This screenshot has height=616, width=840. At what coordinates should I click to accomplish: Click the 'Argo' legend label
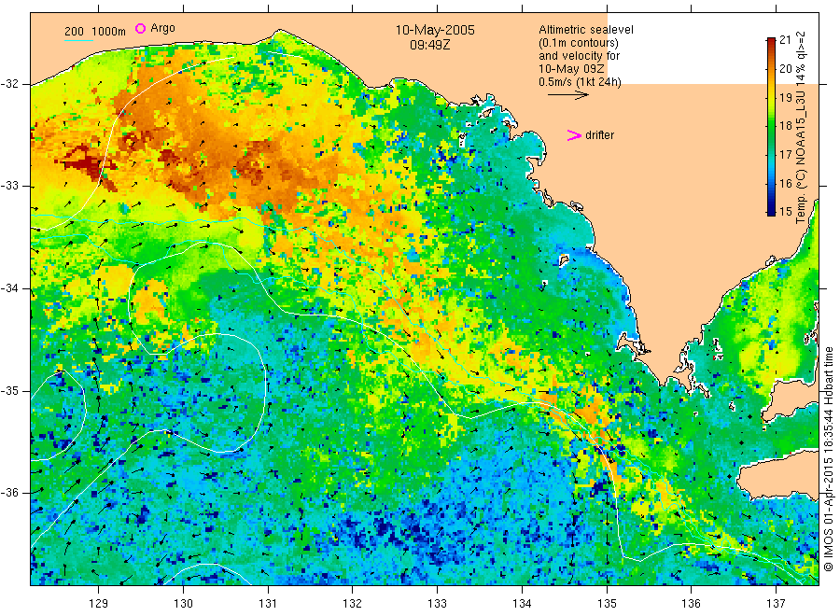pos(162,28)
